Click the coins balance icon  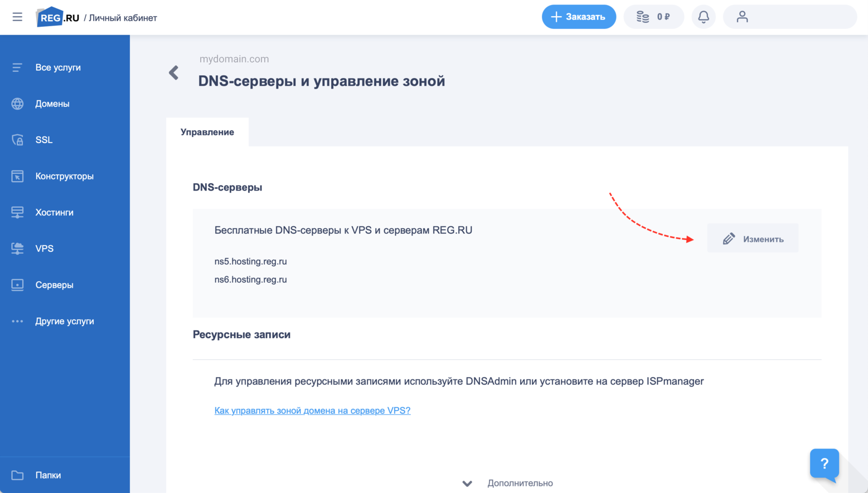(643, 17)
